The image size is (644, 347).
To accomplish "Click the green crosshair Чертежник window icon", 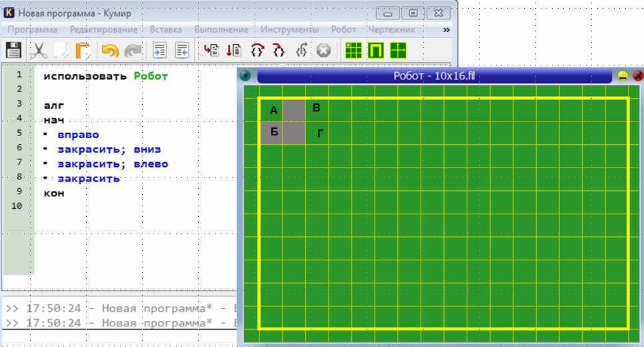I will pyautogui.click(x=398, y=50).
